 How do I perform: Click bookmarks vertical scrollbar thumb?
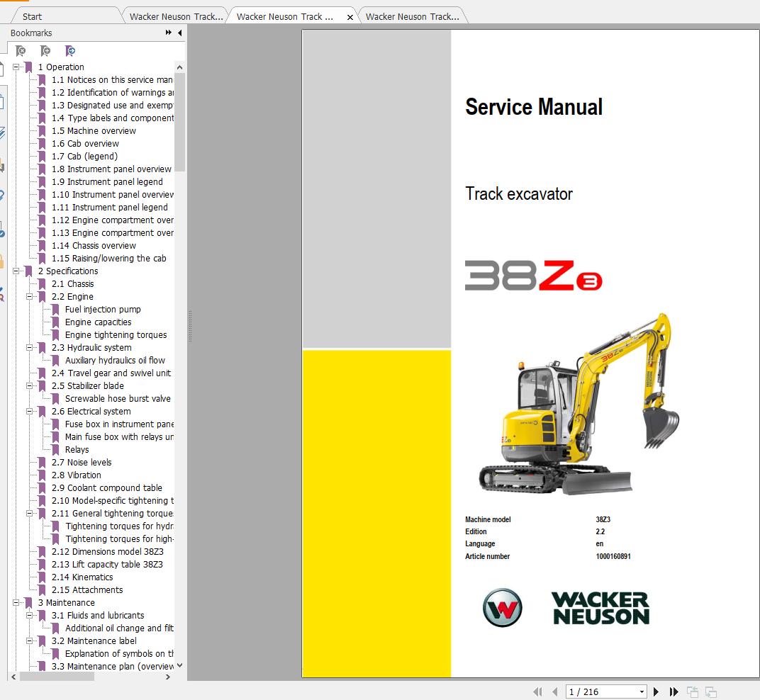tap(180, 122)
